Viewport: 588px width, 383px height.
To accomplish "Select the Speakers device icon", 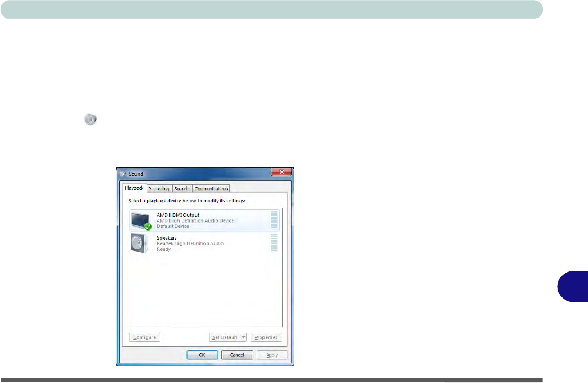I will coord(140,243).
